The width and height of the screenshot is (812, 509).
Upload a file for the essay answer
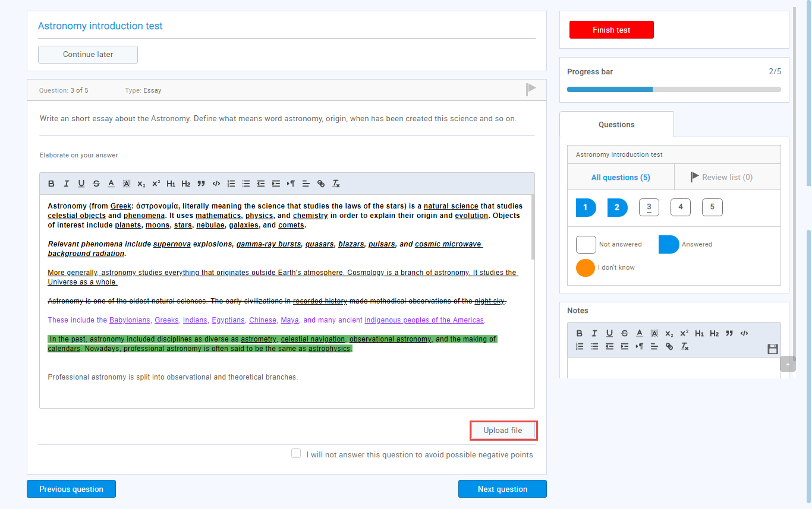[503, 430]
